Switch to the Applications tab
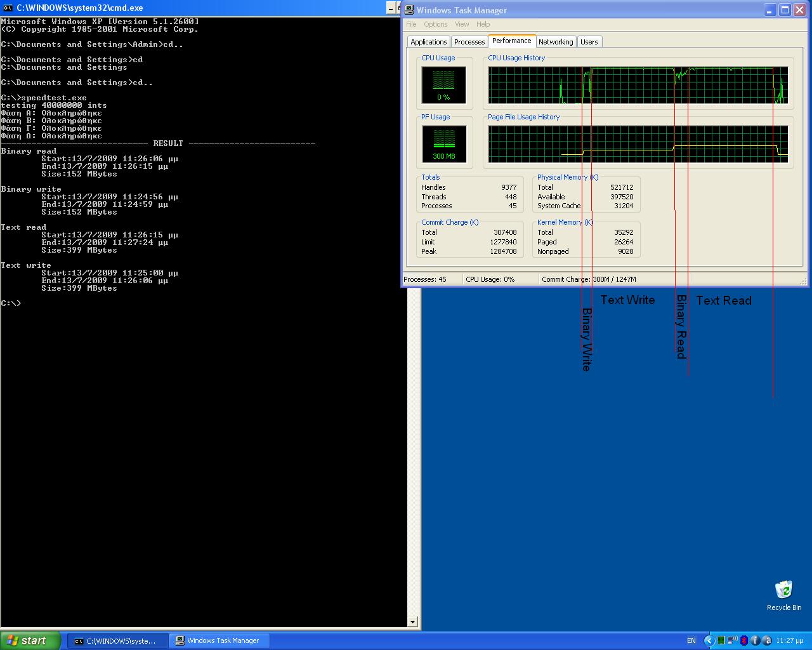Image resolution: width=812 pixels, height=650 pixels. coord(429,42)
